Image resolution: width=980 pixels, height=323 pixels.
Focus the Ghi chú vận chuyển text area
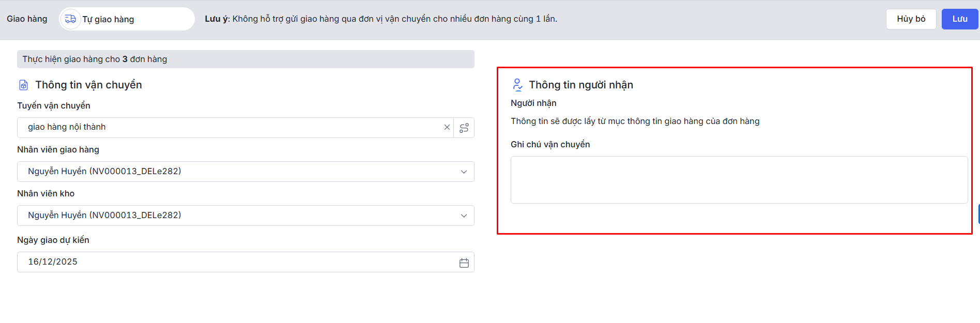coord(739,180)
